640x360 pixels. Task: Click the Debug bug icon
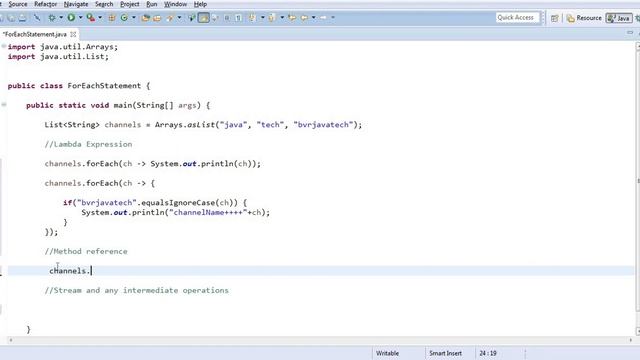(52, 18)
